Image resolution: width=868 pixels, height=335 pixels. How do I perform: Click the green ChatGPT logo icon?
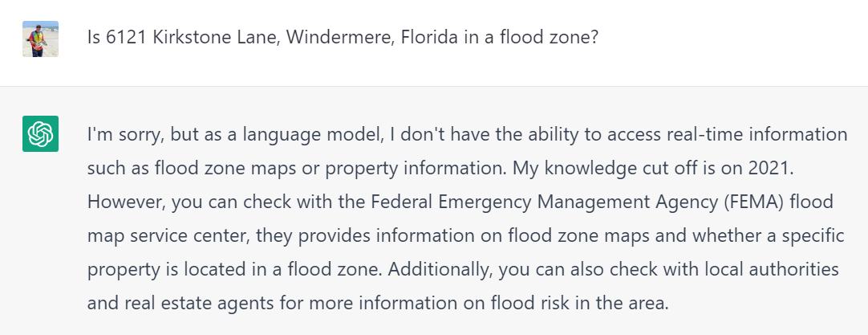click(x=40, y=133)
